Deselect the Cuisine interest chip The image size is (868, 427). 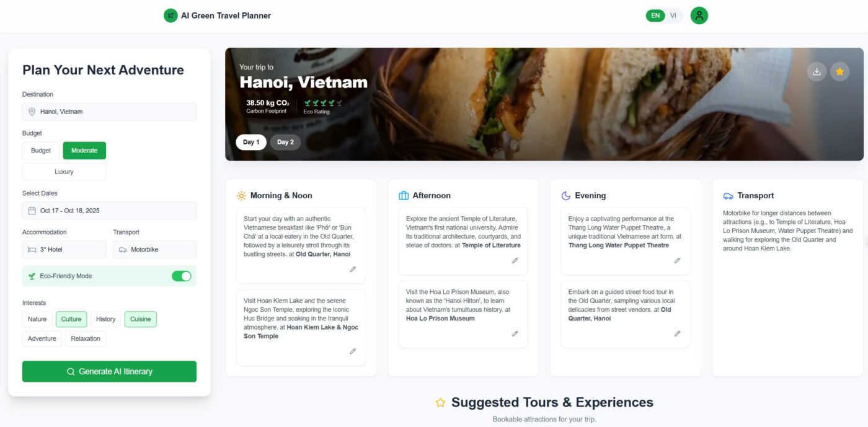pyautogui.click(x=141, y=319)
